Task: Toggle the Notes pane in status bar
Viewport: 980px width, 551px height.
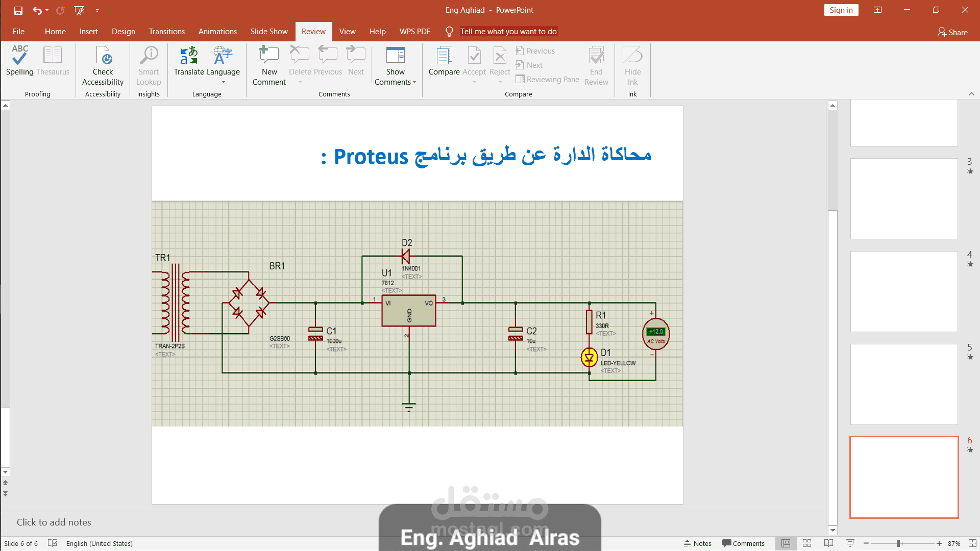Action: (697, 543)
